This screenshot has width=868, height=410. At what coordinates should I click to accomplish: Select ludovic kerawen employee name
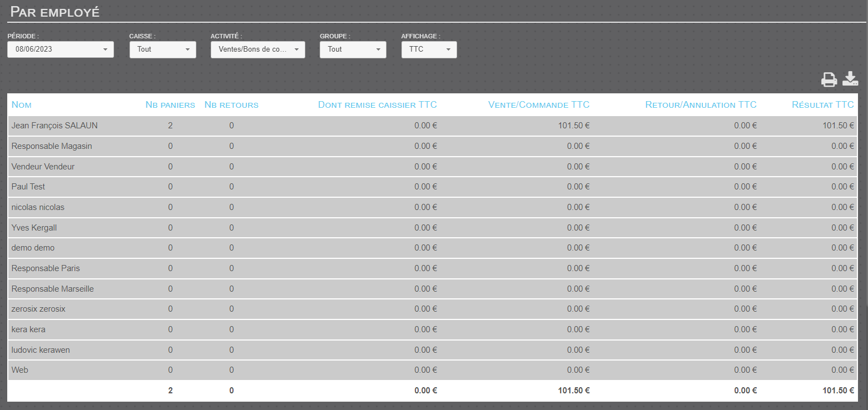coord(41,350)
